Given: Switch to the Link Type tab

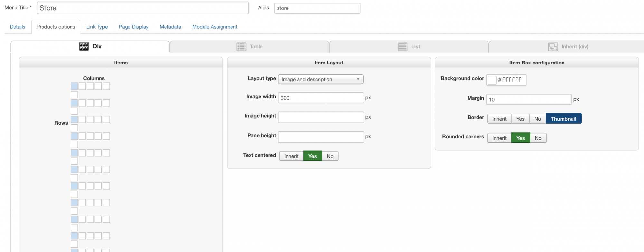Looking at the screenshot, I should pos(97,27).
